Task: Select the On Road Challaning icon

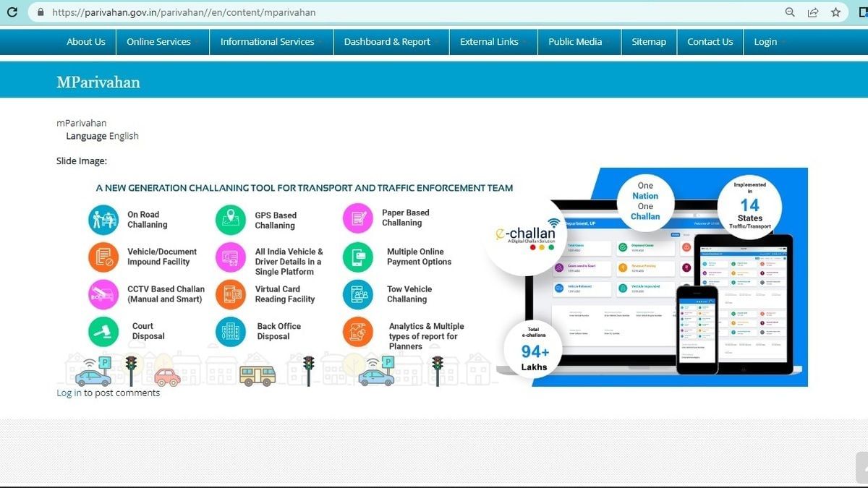Action: tap(103, 218)
